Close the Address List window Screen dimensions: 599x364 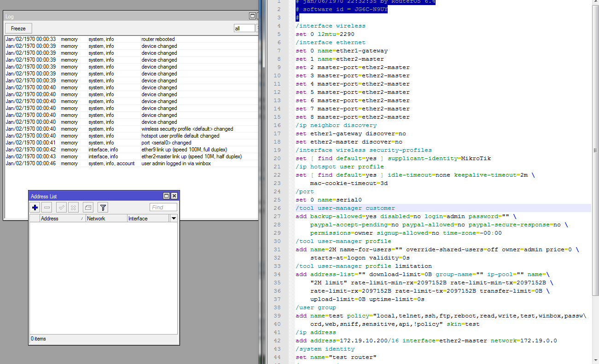(x=174, y=196)
